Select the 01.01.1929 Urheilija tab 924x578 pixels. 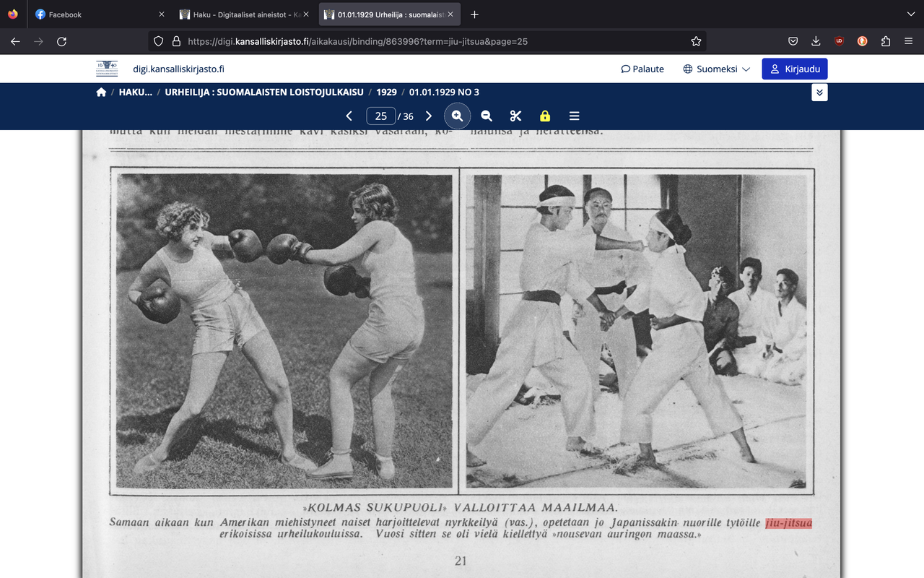(388, 14)
